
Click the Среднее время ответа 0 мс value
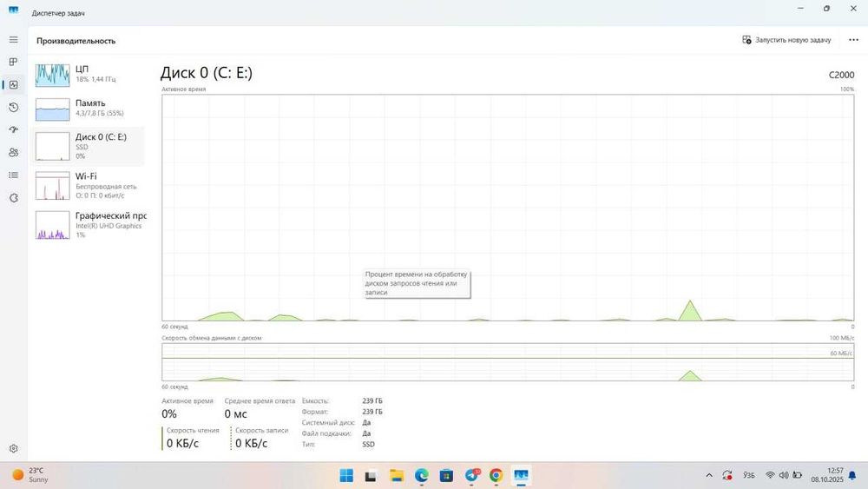[235, 413]
